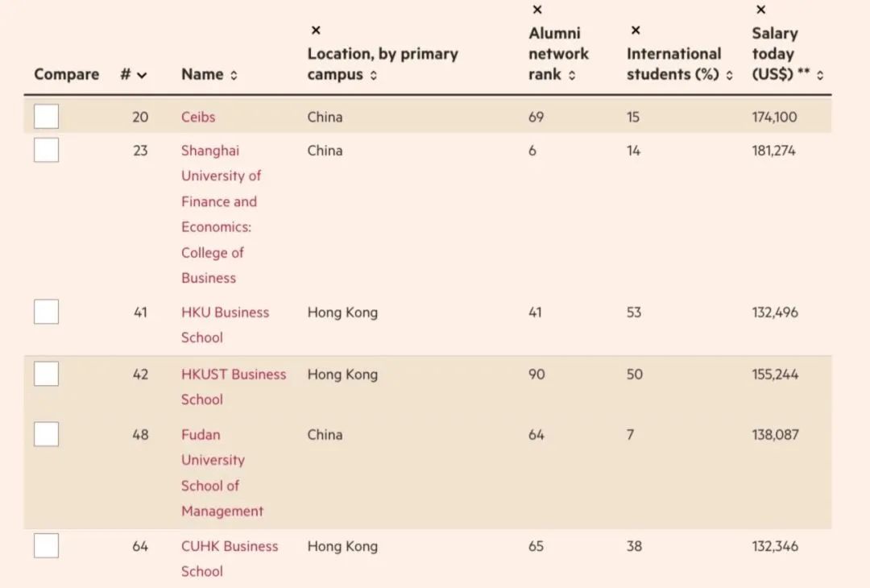The image size is (870, 588).
Task: Check compare box for HKU Business School
Action: [x=46, y=312]
